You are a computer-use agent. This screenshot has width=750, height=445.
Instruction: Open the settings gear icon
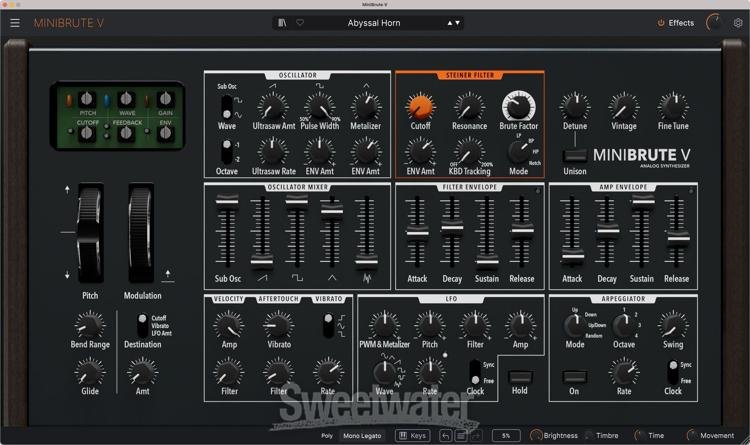pos(738,22)
